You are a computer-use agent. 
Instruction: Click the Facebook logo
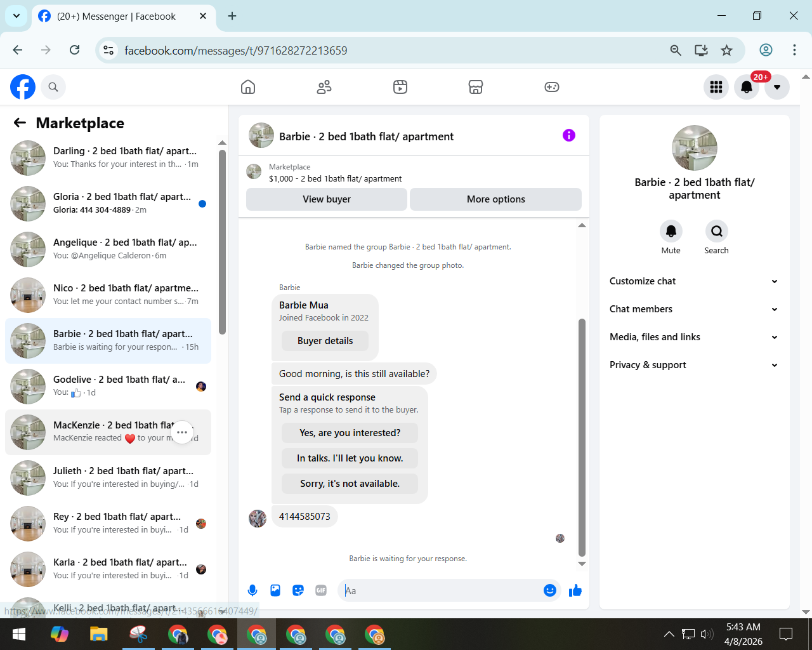pyautogui.click(x=23, y=87)
